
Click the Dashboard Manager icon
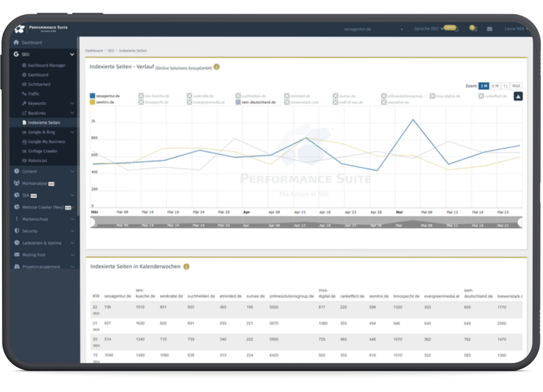point(24,65)
